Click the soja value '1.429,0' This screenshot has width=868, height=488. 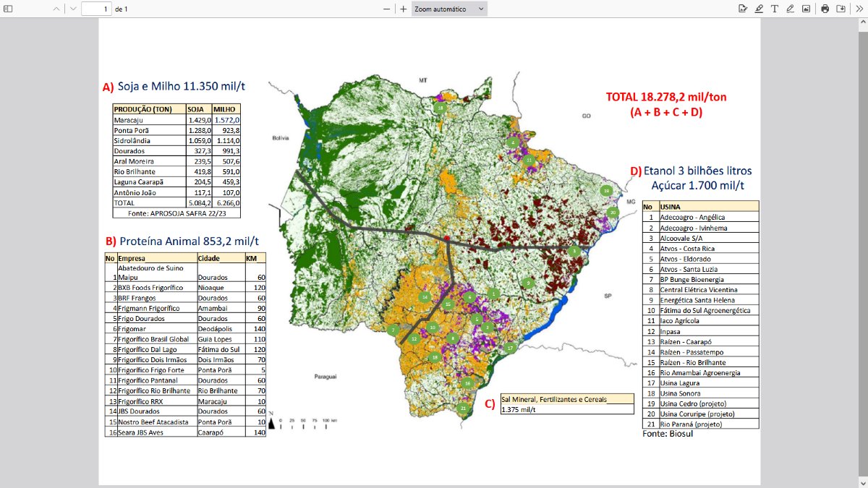point(199,119)
